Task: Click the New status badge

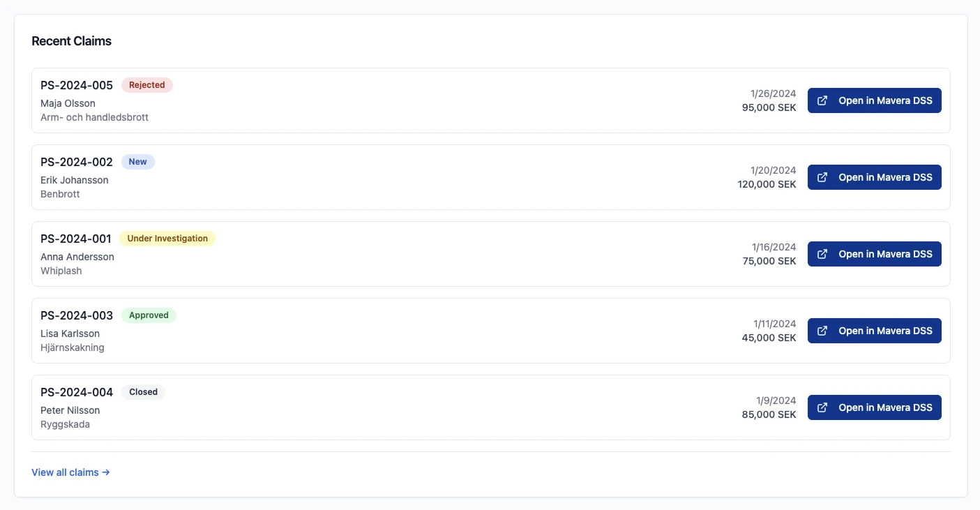Action: pyautogui.click(x=137, y=162)
